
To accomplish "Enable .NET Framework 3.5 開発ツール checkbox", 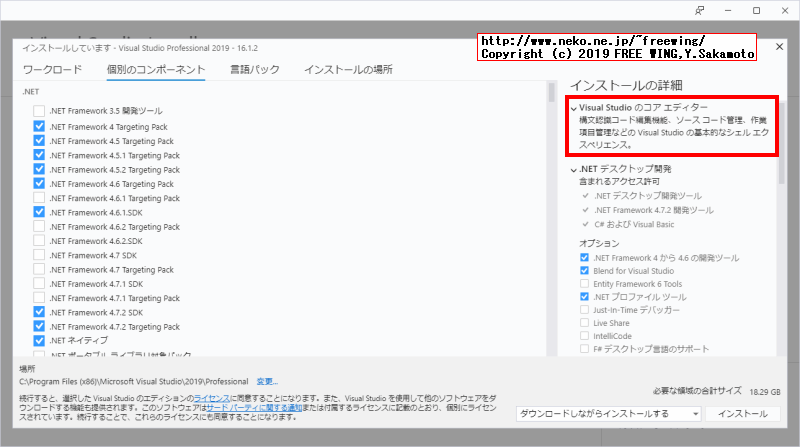I will [x=39, y=111].
